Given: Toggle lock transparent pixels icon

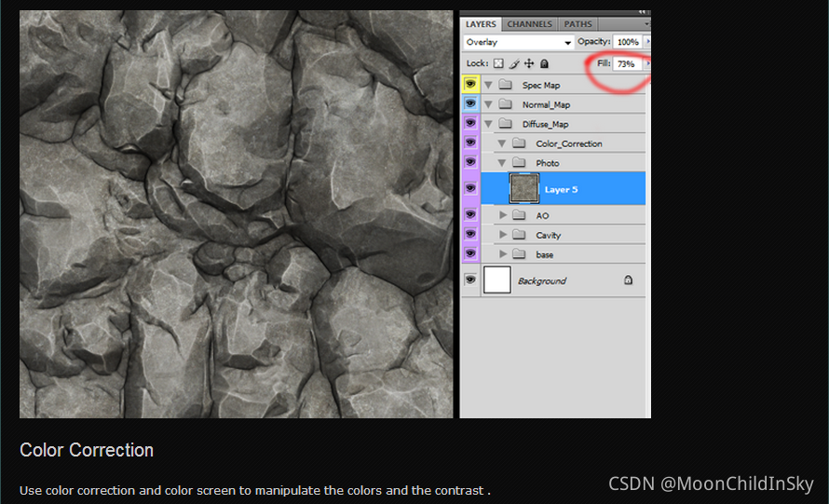Looking at the screenshot, I should point(498,63).
